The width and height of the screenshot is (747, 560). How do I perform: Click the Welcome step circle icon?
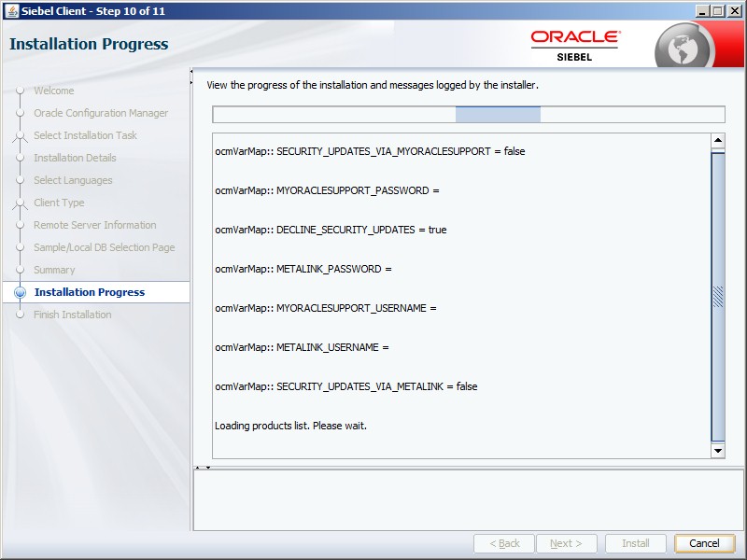tap(21, 91)
